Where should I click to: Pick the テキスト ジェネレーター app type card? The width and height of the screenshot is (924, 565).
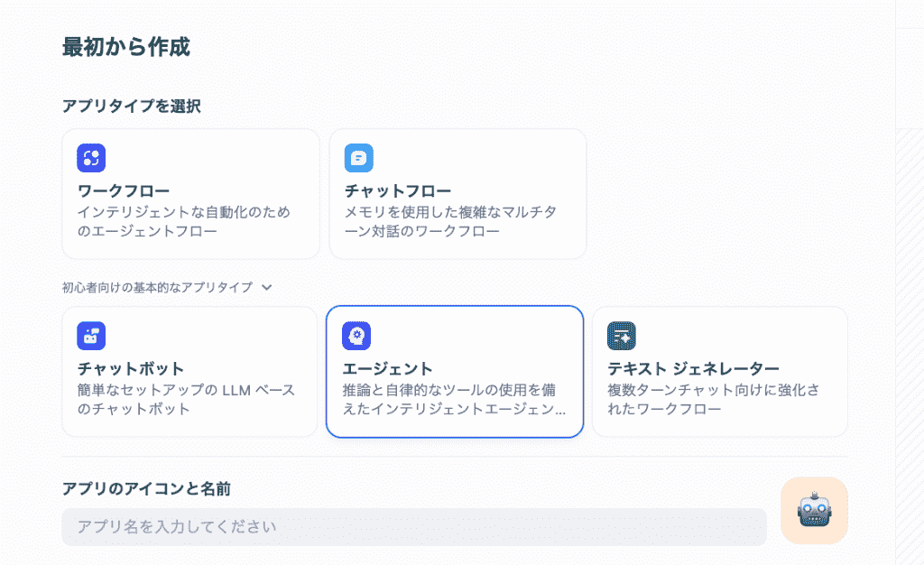(x=719, y=372)
